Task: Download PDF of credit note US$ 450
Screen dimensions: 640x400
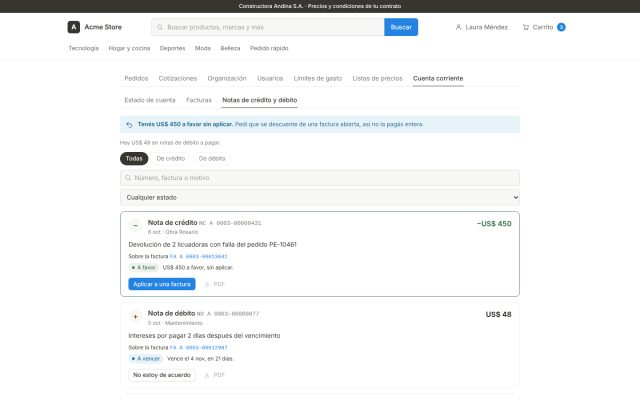Action: 214,284
